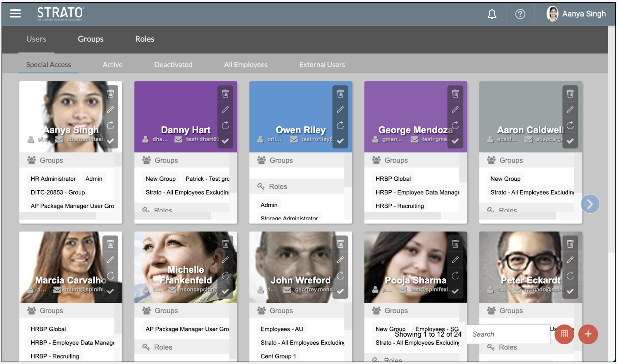Image resolution: width=618 pixels, height=364 pixels.
Task: Switch to the Groups tab
Action: coord(90,39)
